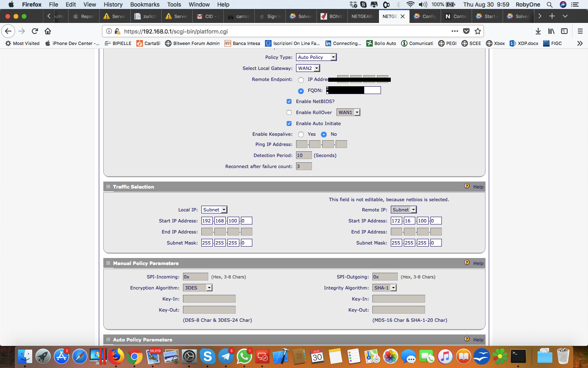The height and width of the screenshot is (368, 588).
Task: Save page to Pocket icon
Action: 466,31
